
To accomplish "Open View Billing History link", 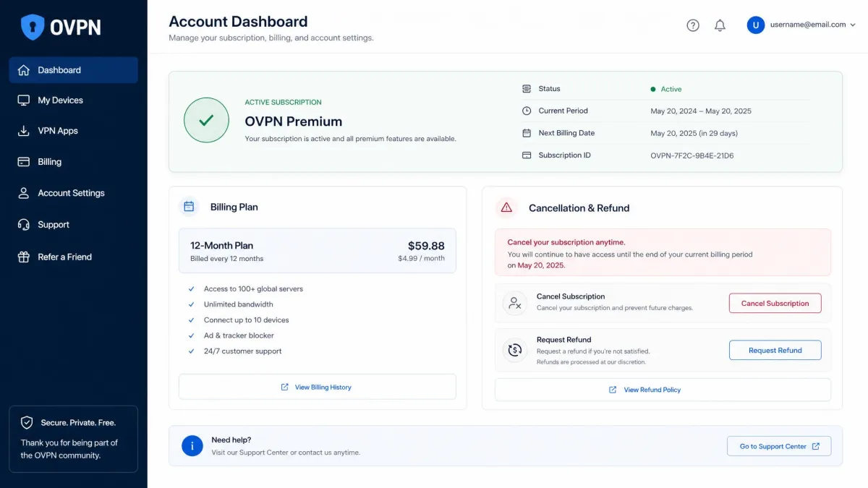I will coord(318,387).
